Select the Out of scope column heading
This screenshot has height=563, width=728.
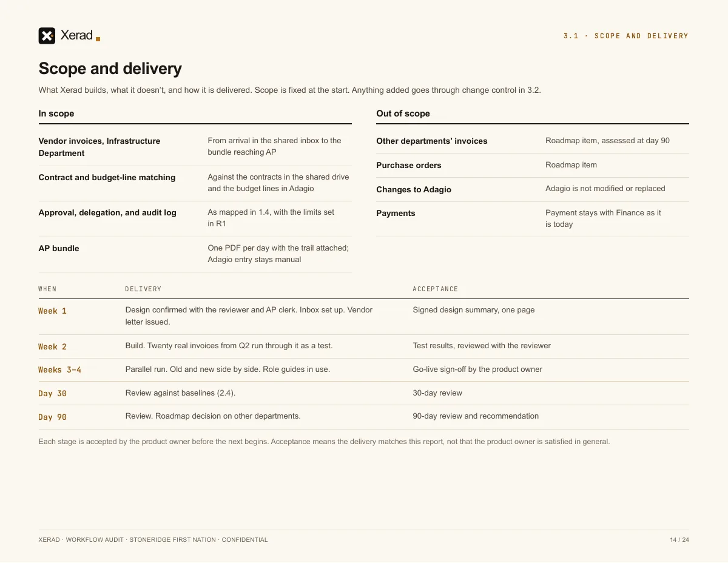tap(403, 113)
